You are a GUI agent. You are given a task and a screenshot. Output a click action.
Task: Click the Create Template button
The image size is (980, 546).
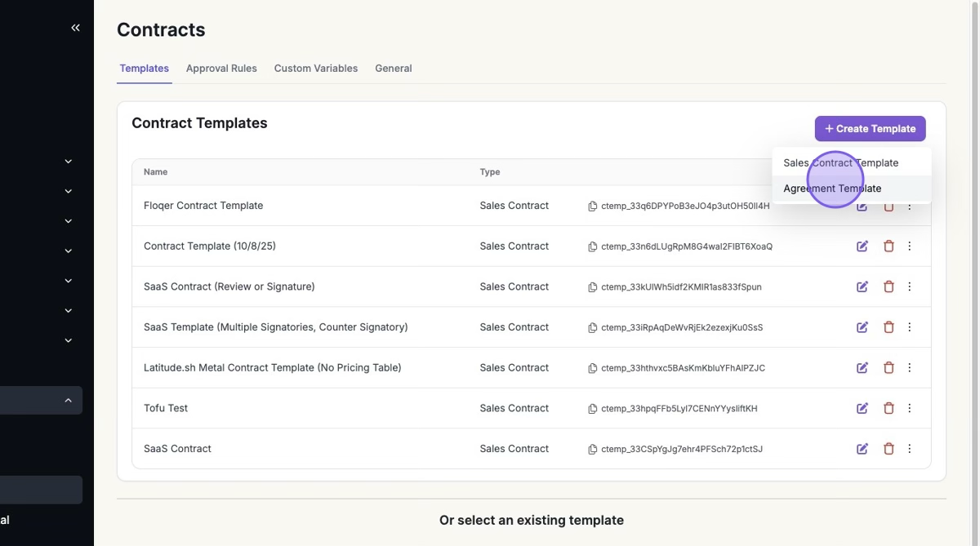coord(870,129)
